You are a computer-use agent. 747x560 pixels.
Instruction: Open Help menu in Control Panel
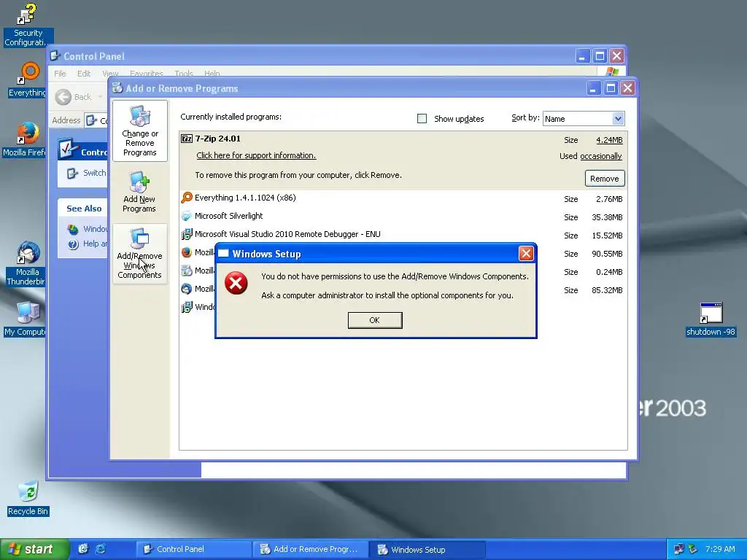[212, 74]
